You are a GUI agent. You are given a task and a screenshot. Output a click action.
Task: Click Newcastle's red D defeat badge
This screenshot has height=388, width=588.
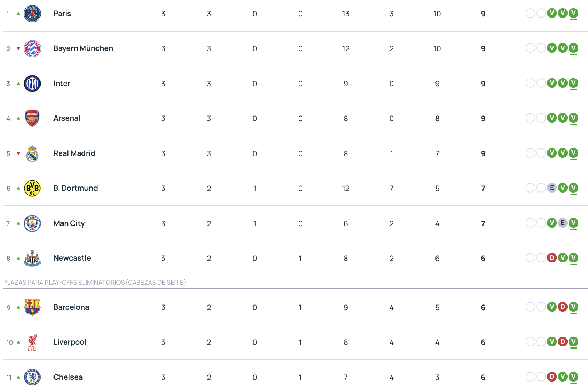[x=552, y=258]
